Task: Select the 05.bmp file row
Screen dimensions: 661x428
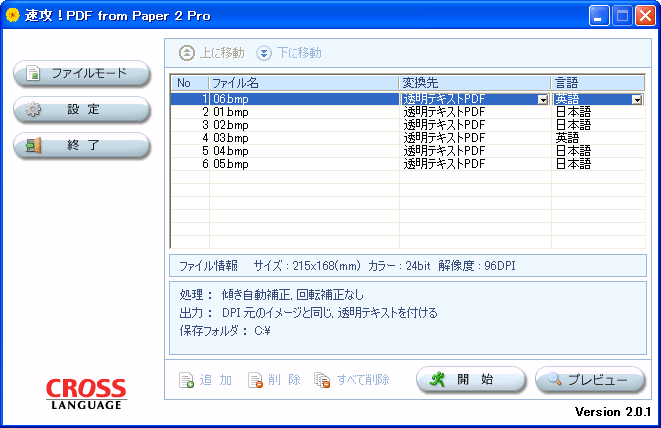Action: [x=408, y=164]
